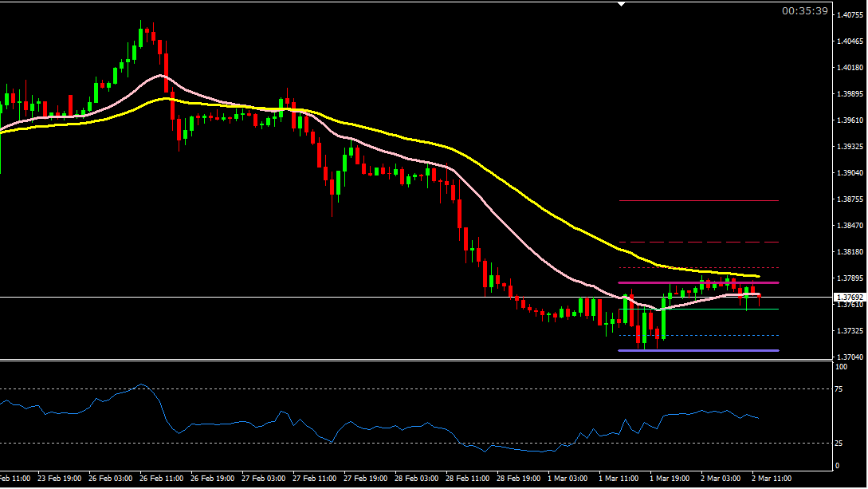Click the RSI scale value 25

(x=839, y=444)
